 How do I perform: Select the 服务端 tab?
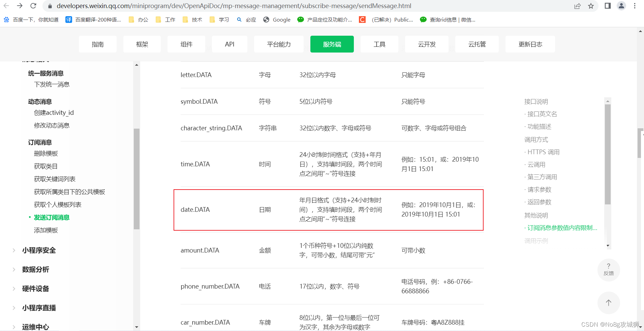[x=332, y=44]
